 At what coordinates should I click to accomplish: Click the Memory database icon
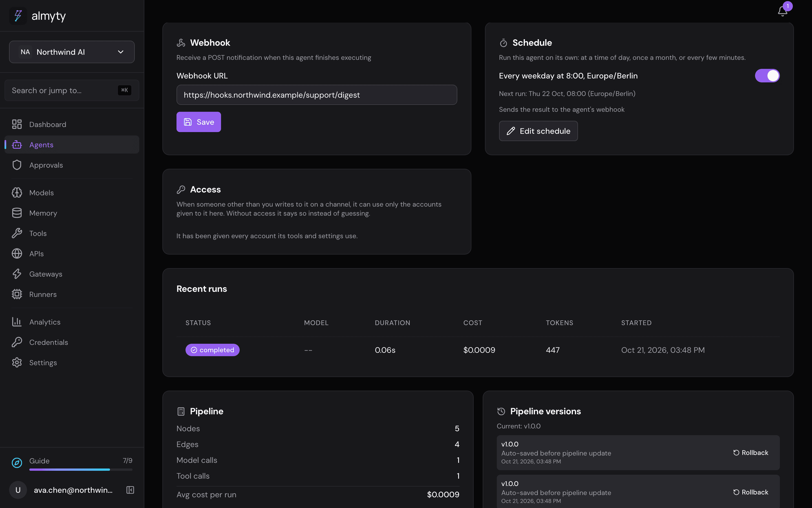17,213
